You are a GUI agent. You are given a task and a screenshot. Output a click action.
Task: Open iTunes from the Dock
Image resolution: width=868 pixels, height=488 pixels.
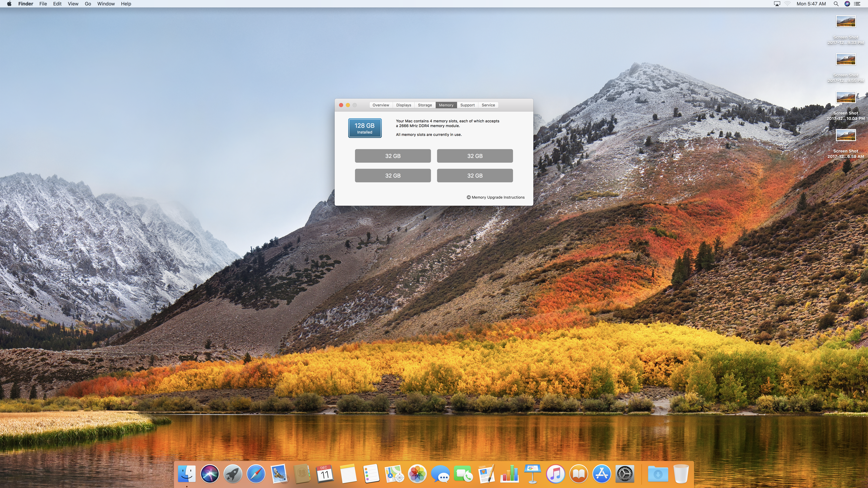[555, 474]
